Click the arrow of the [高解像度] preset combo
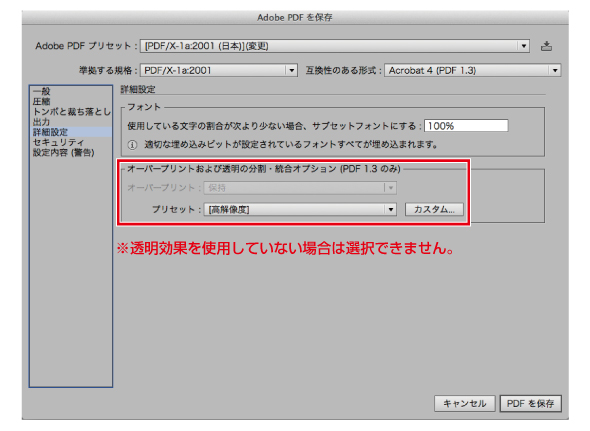The height and width of the screenshot is (431, 590). 391,209
